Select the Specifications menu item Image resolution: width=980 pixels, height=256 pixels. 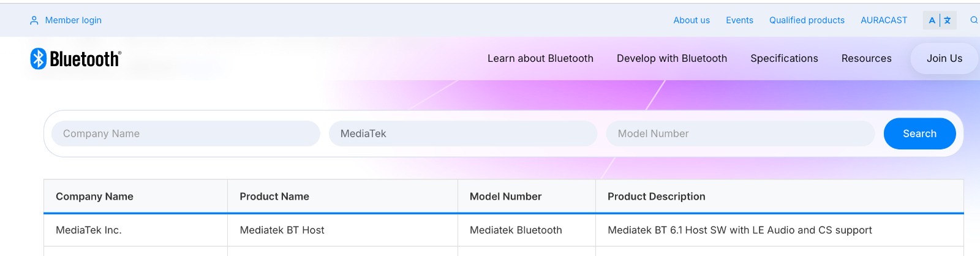tap(784, 59)
